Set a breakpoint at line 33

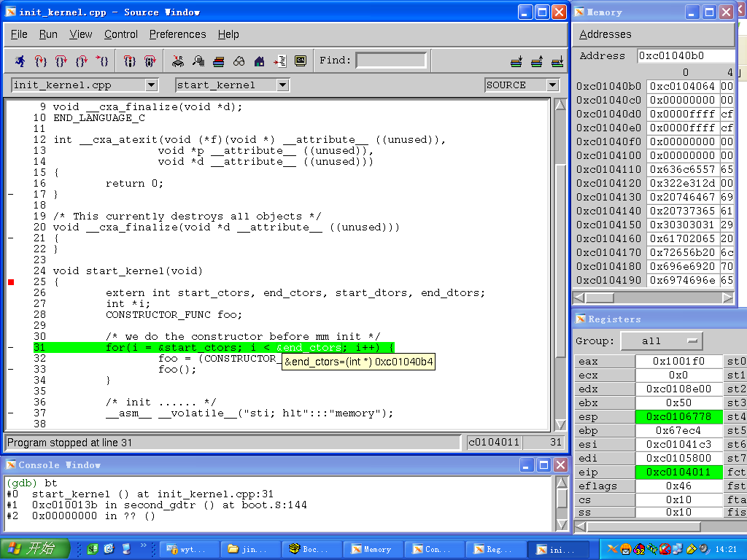click(x=11, y=370)
